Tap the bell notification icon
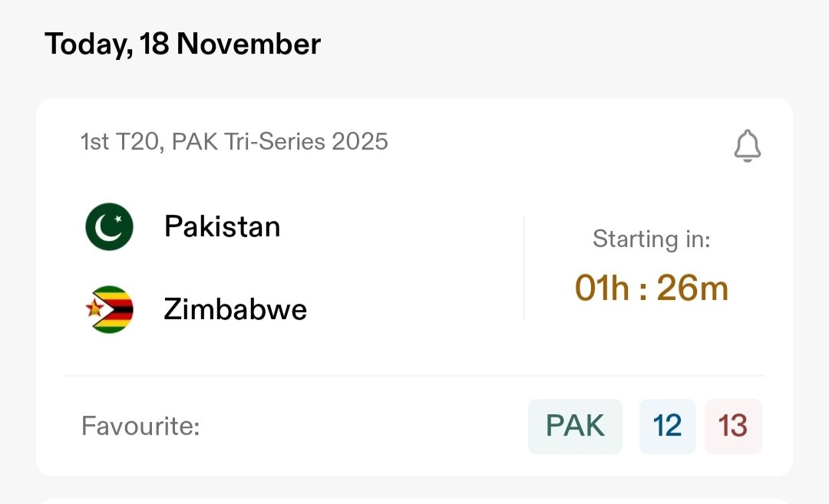The width and height of the screenshot is (829, 504). [x=747, y=146]
